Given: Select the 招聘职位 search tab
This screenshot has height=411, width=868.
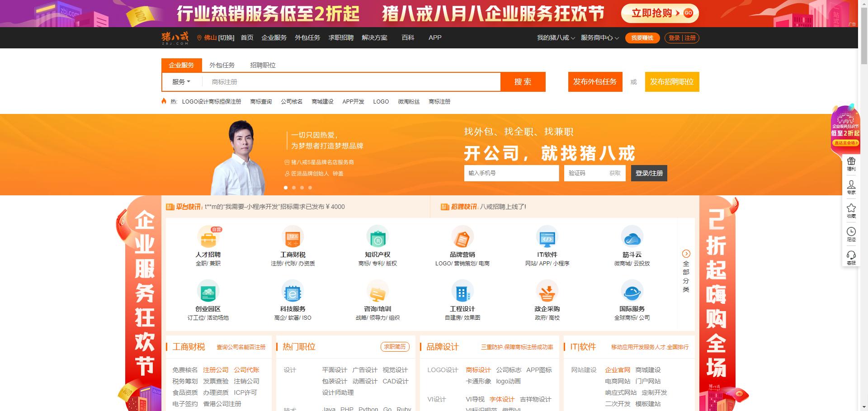Looking at the screenshot, I should 263,65.
